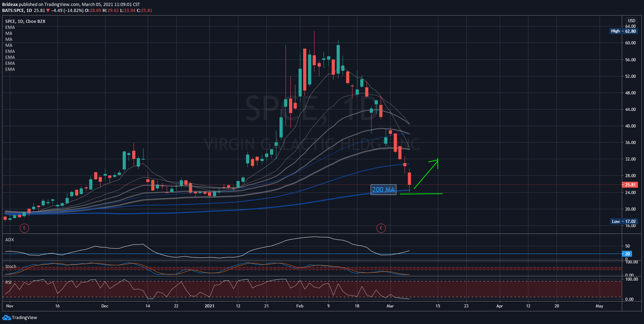Click the red 25.81 current price label
Screen dimensions: 644x324
tap(630, 185)
